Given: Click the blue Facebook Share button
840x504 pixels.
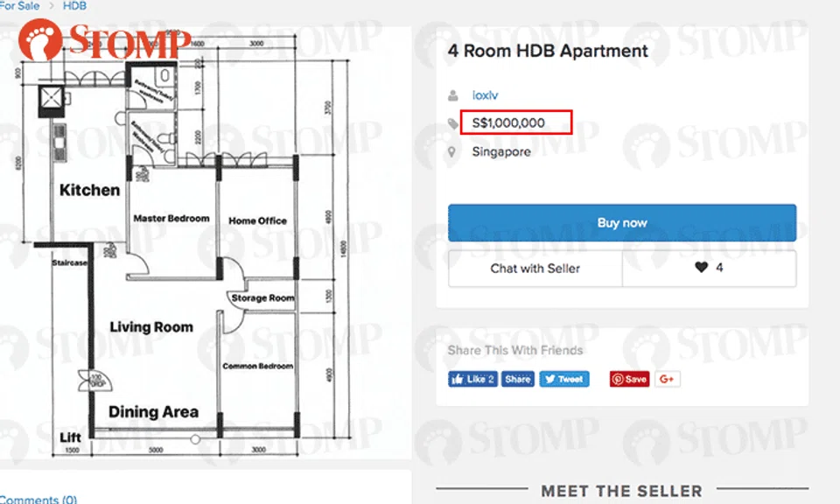Looking at the screenshot, I should click(x=517, y=379).
